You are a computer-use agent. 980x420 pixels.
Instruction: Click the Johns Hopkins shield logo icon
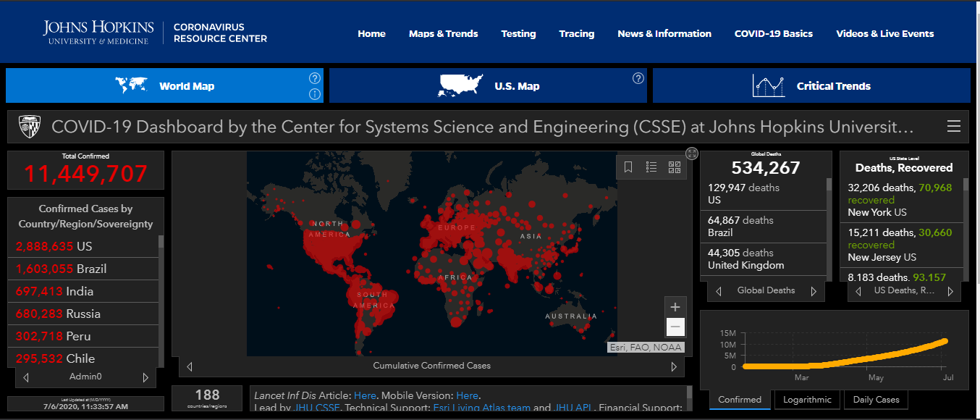(x=30, y=127)
